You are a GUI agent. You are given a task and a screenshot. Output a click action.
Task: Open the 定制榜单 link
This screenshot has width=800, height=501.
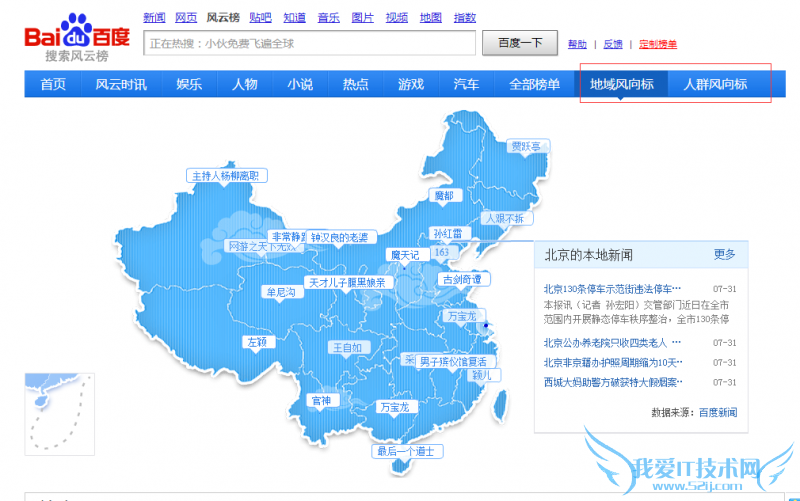658,44
